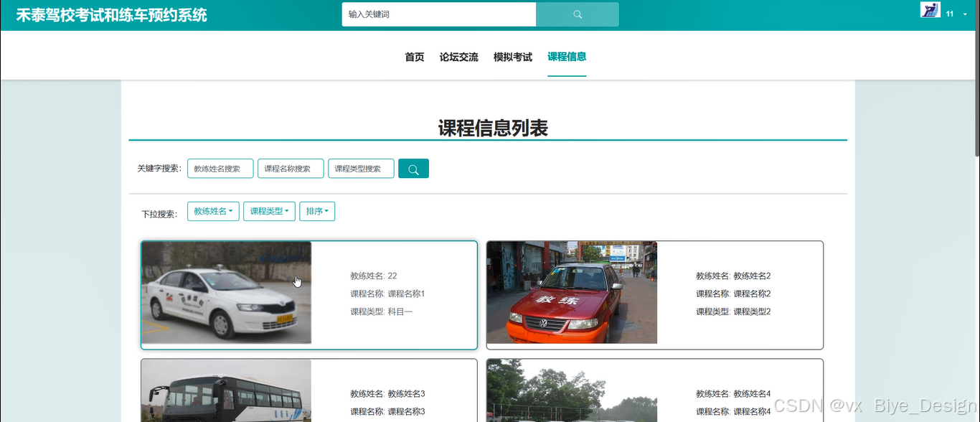Focus the 课程类型搜索 input
The width and height of the screenshot is (980, 422).
pos(361,169)
